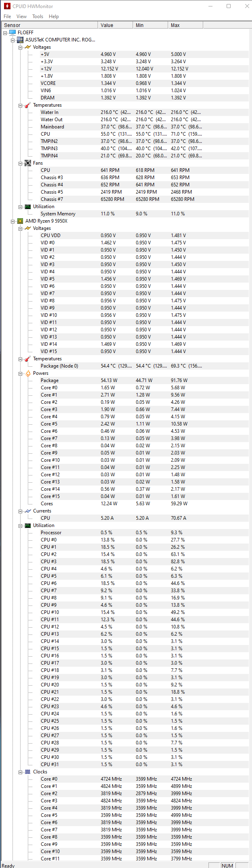
Task: Collapse the Clocks group
Action: [21, 772]
